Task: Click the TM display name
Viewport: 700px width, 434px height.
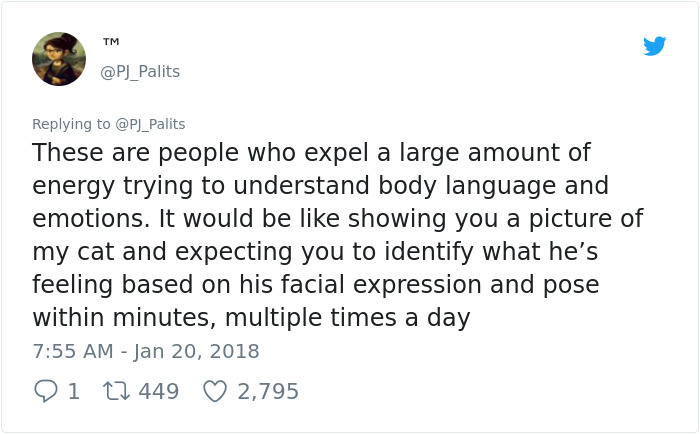Action: click(111, 43)
